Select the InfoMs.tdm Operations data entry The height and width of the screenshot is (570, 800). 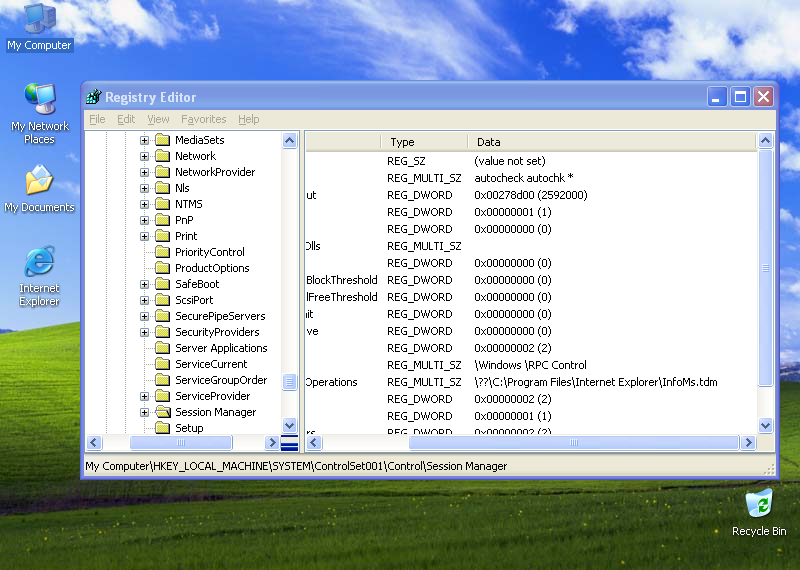click(595, 382)
